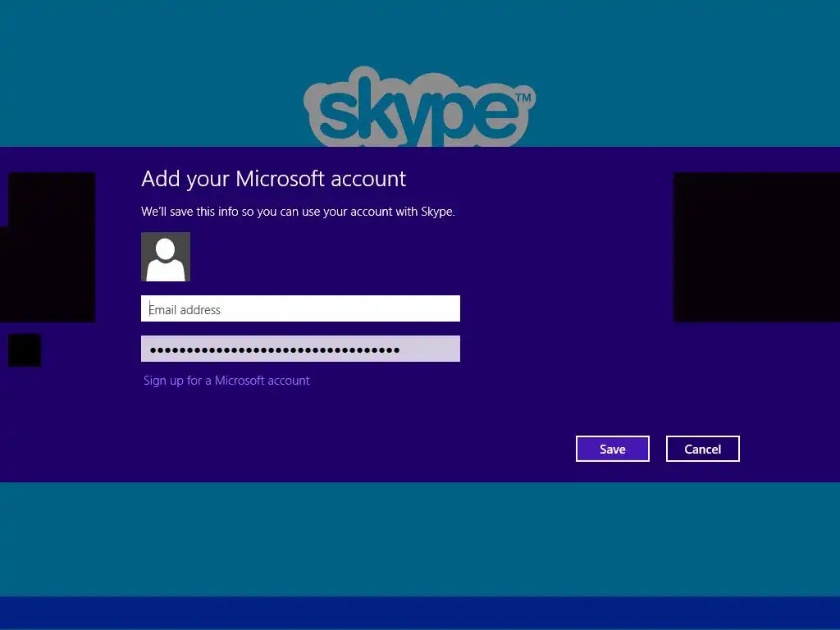Open Sign up for a Microsoft account link
This screenshot has width=840, height=630.
pyautogui.click(x=226, y=381)
